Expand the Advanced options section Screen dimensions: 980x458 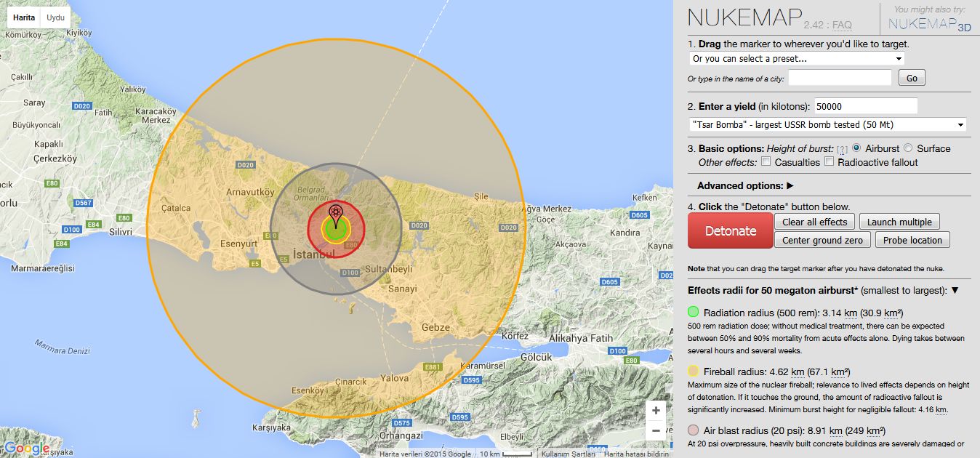(745, 185)
